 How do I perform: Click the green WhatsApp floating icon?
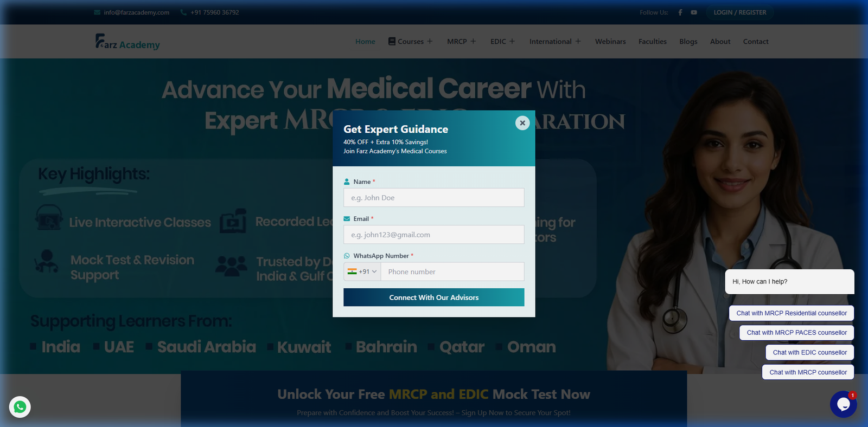coord(20,407)
